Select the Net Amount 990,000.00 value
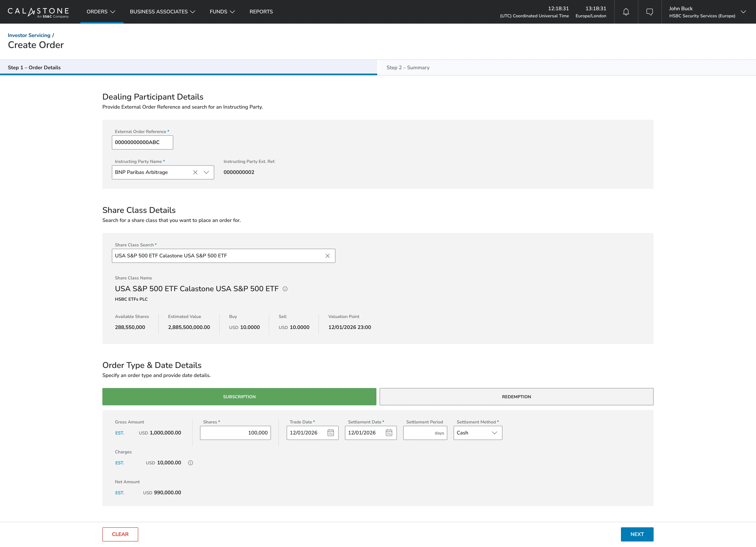 (167, 493)
